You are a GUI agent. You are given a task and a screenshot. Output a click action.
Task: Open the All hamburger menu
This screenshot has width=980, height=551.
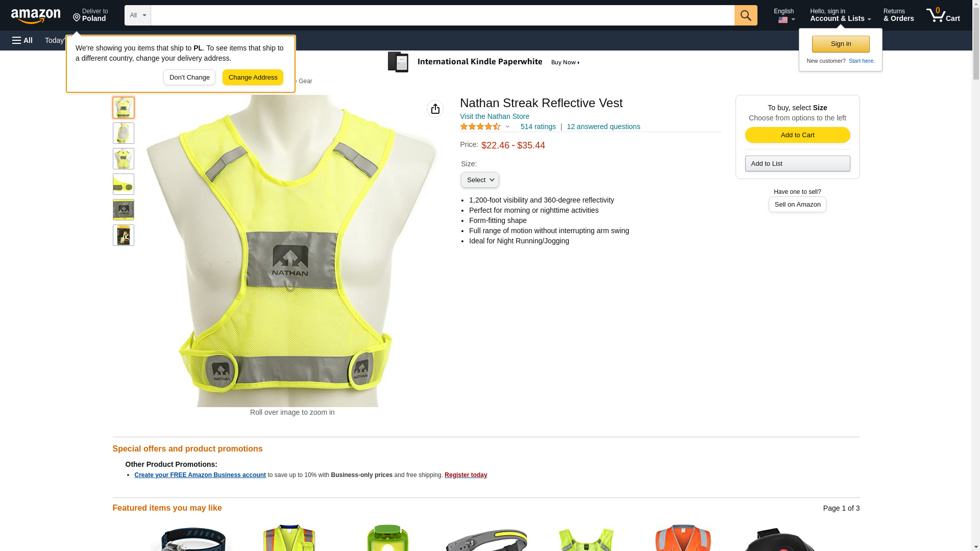coord(22,40)
